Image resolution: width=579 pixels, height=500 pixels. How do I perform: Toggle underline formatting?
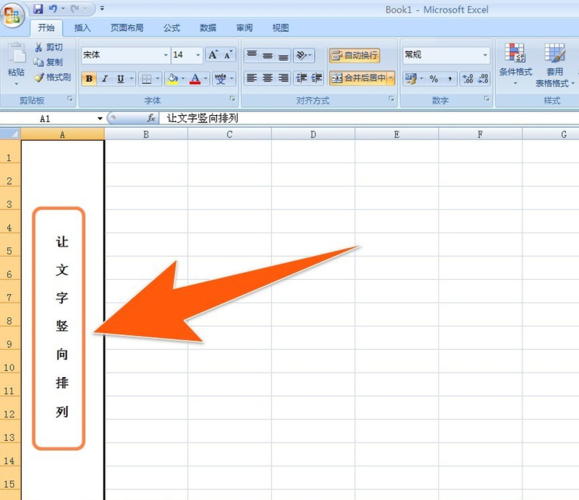(x=120, y=78)
